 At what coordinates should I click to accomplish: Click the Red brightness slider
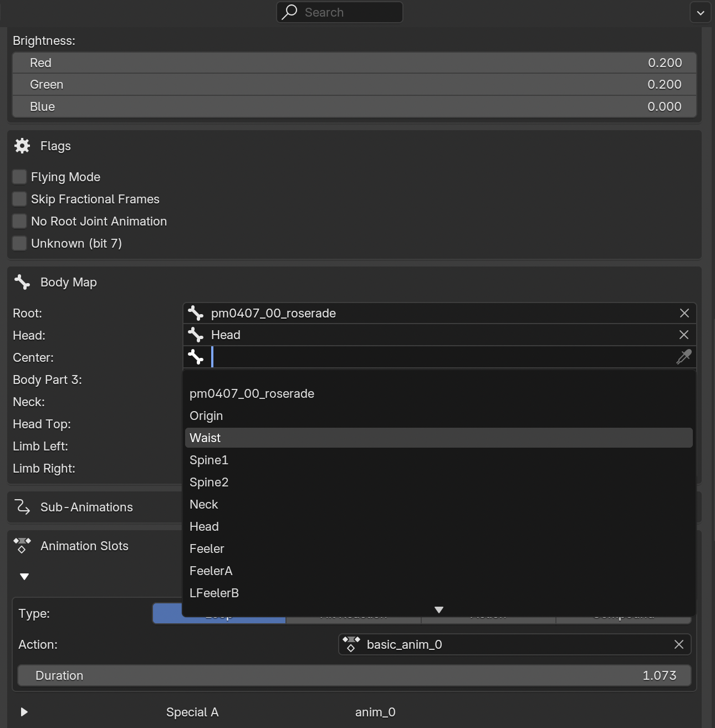355,63
